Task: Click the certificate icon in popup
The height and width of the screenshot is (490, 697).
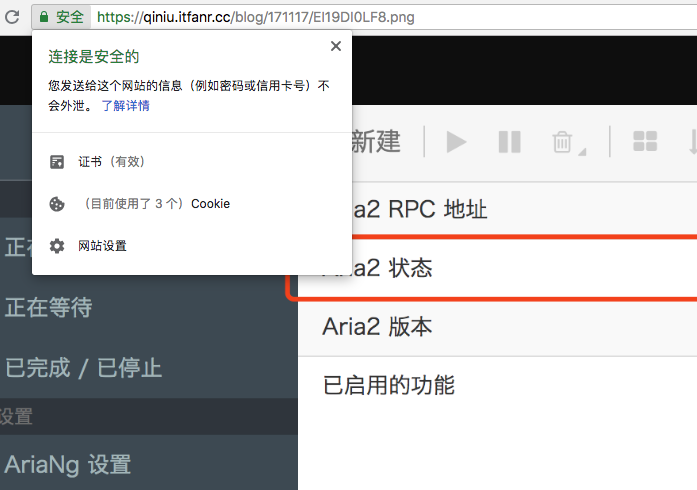Action: point(57,162)
